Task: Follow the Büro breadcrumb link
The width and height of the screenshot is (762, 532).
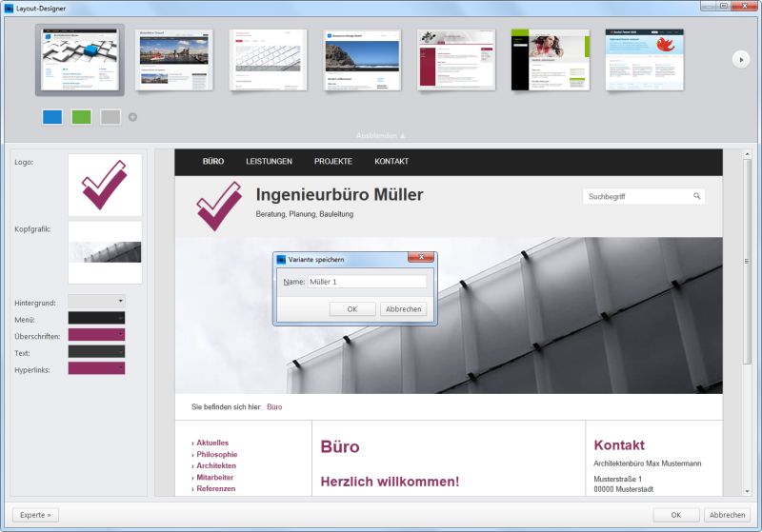Action: click(274, 407)
